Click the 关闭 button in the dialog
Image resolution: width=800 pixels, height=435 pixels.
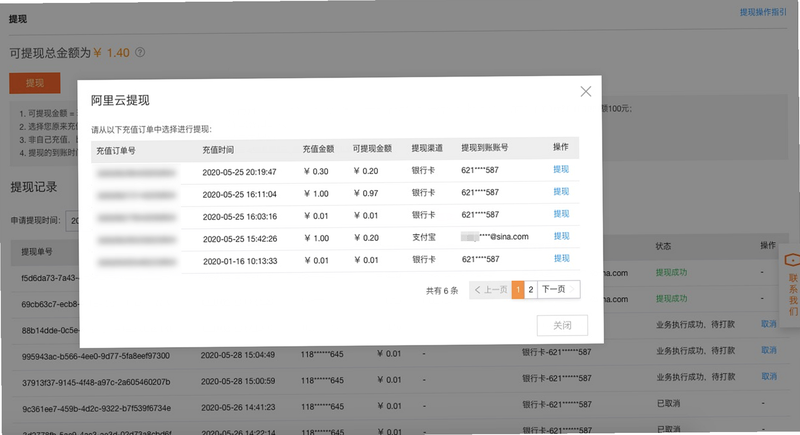click(562, 325)
